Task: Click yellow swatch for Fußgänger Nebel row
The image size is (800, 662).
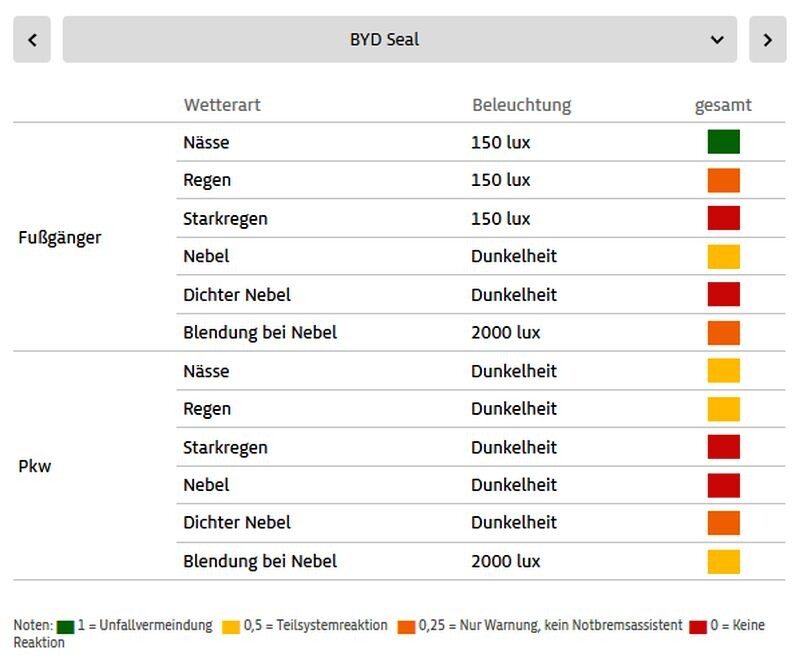Action: click(x=723, y=256)
